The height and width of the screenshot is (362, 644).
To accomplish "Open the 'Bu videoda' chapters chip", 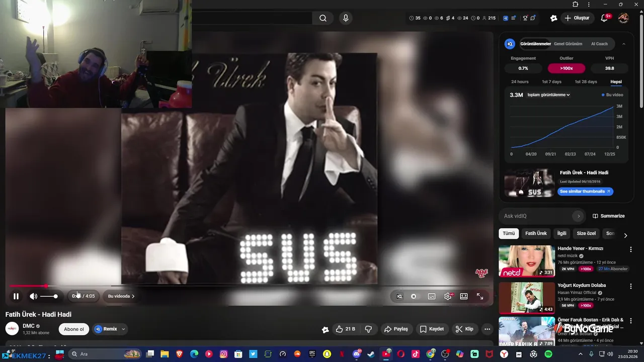I will pos(121,296).
